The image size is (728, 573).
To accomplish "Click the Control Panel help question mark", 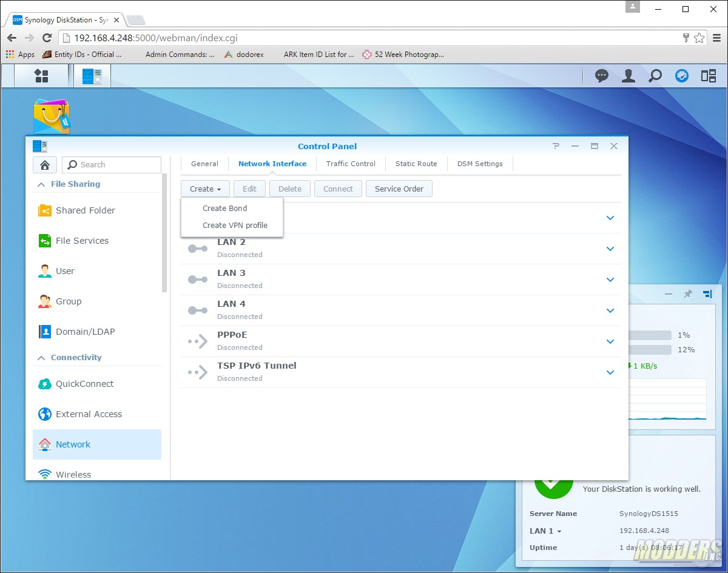I will tap(556, 146).
